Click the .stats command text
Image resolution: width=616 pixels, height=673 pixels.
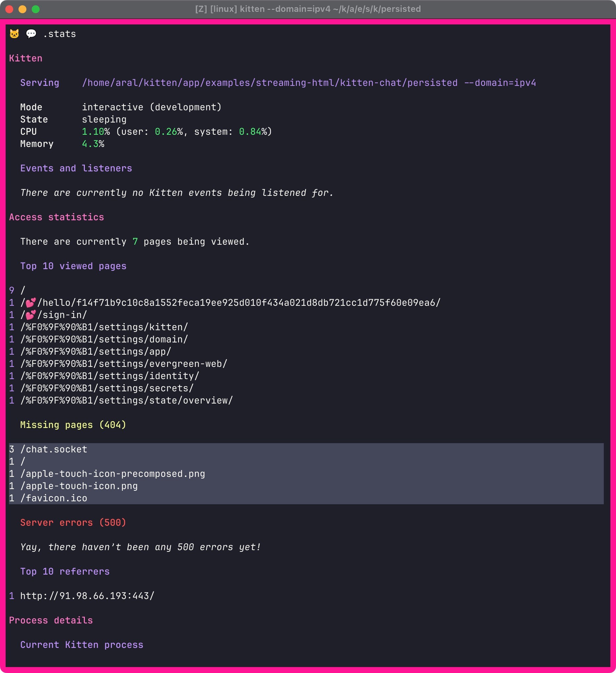coord(59,34)
